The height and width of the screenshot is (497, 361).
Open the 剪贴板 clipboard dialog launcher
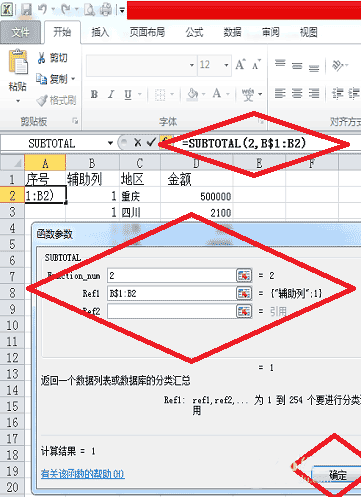click(75, 121)
